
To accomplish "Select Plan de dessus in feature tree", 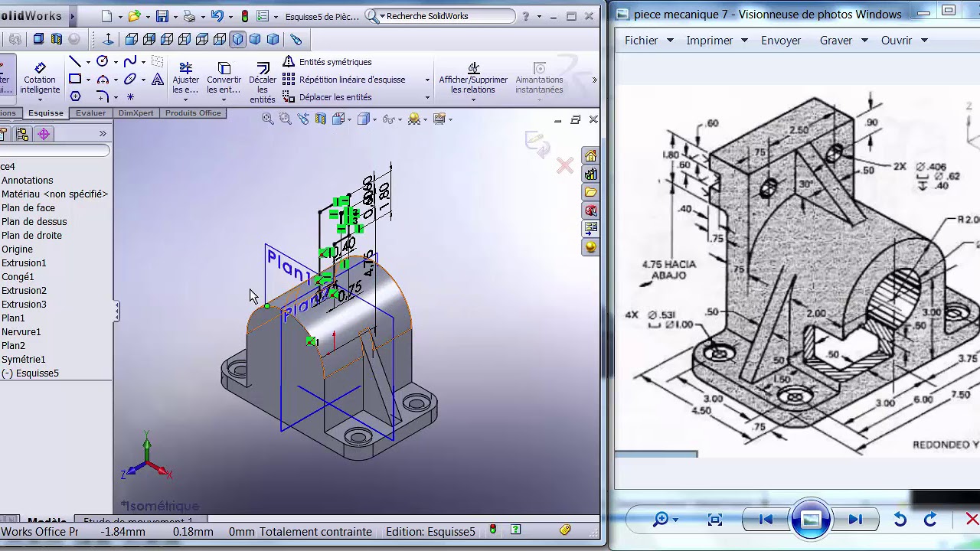I will [x=34, y=222].
